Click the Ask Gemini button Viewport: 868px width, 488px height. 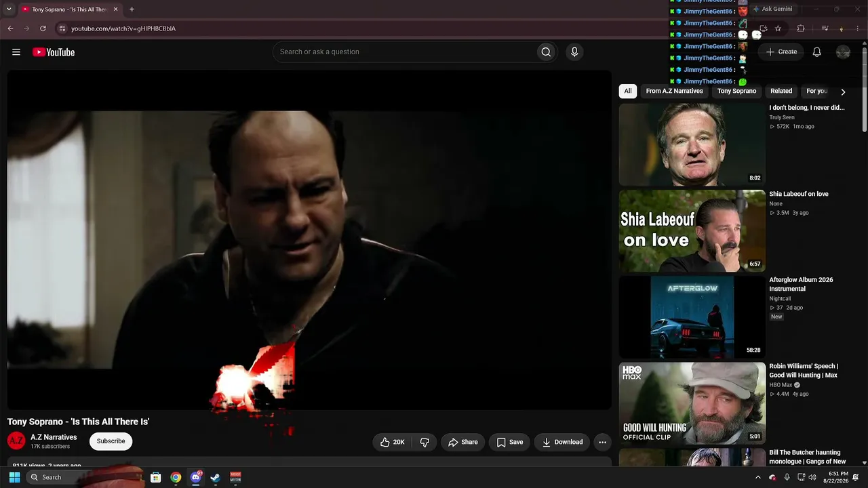[772, 9]
